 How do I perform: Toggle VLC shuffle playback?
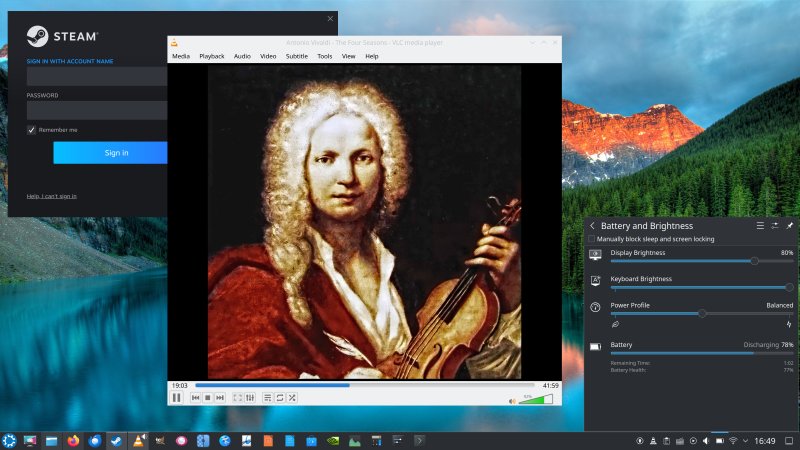[292, 398]
